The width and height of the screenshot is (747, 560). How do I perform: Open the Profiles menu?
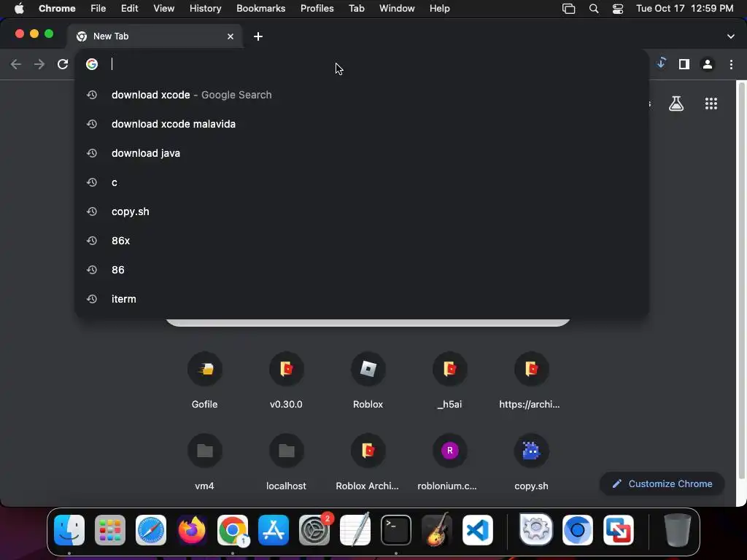[317, 9]
